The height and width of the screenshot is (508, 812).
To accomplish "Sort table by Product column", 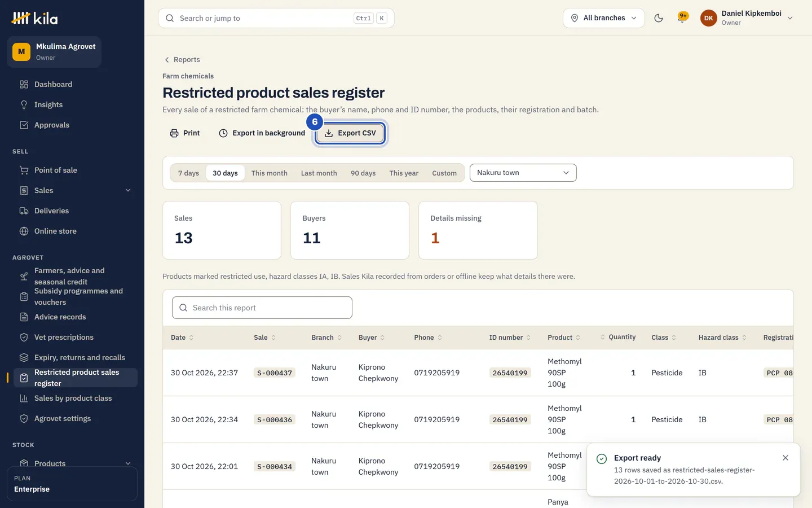I will click(x=564, y=338).
